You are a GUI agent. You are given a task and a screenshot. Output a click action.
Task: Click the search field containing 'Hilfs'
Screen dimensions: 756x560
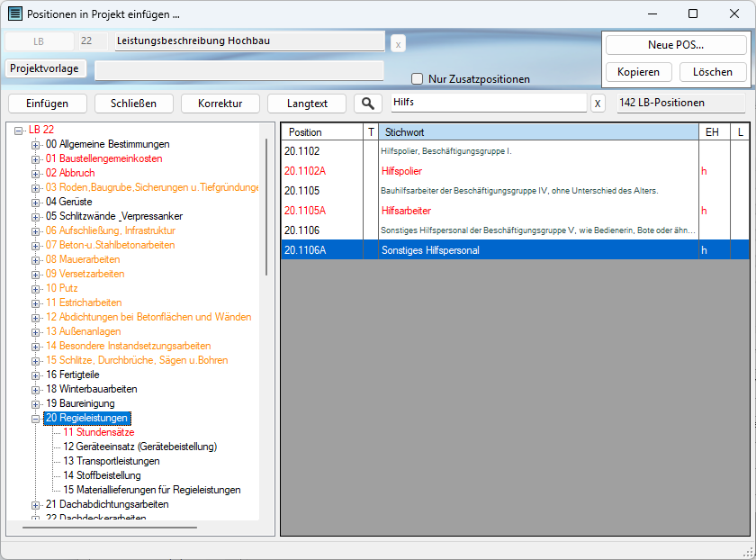pyautogui.click(x=486, y=103)
